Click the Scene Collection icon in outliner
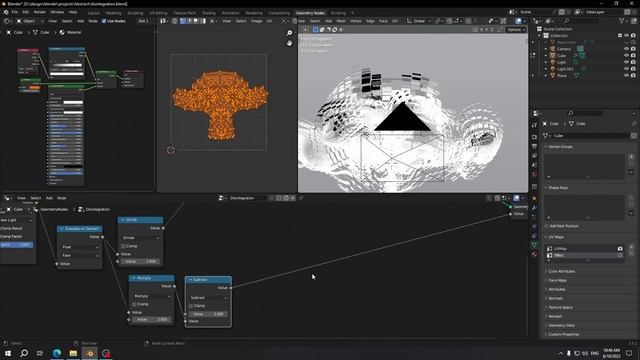This screenshot has width=640, height=360. (x=540, y=29)
